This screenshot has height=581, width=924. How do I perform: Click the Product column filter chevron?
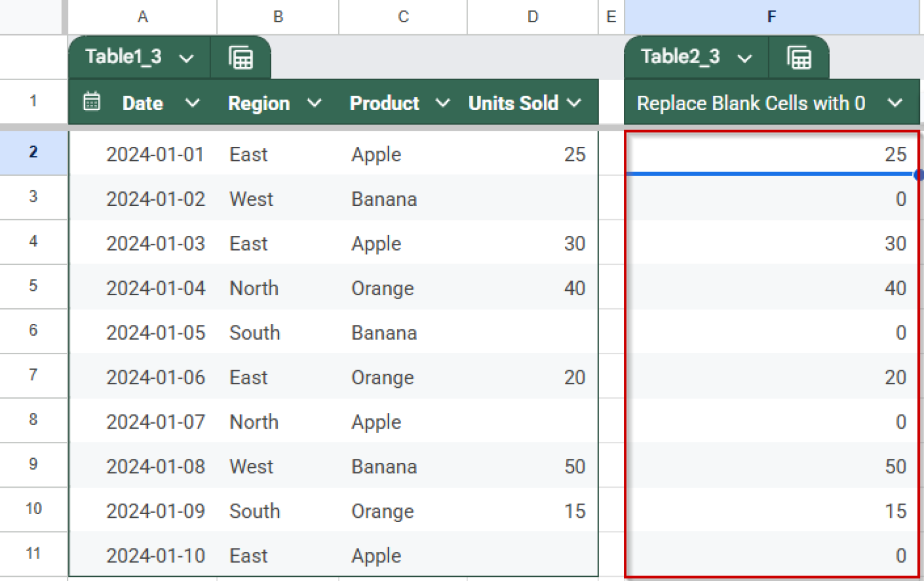(x=443, y=102)
